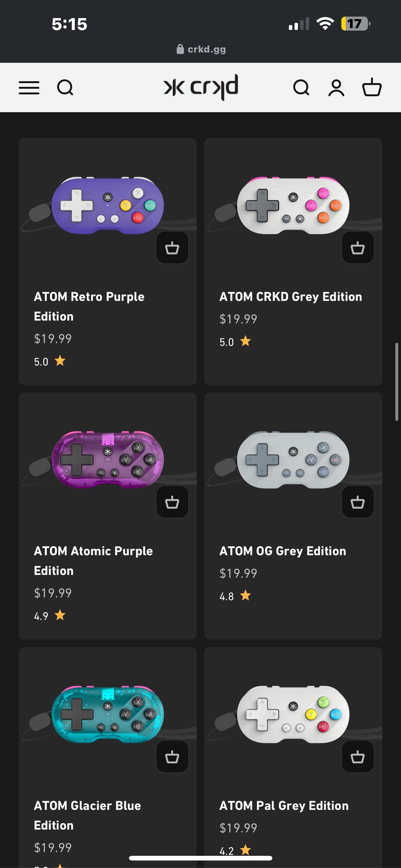This screenshot has height=868, width=401.
Task: Add ATOM Retro Purple Edition to basket
Action: point(172,248)
